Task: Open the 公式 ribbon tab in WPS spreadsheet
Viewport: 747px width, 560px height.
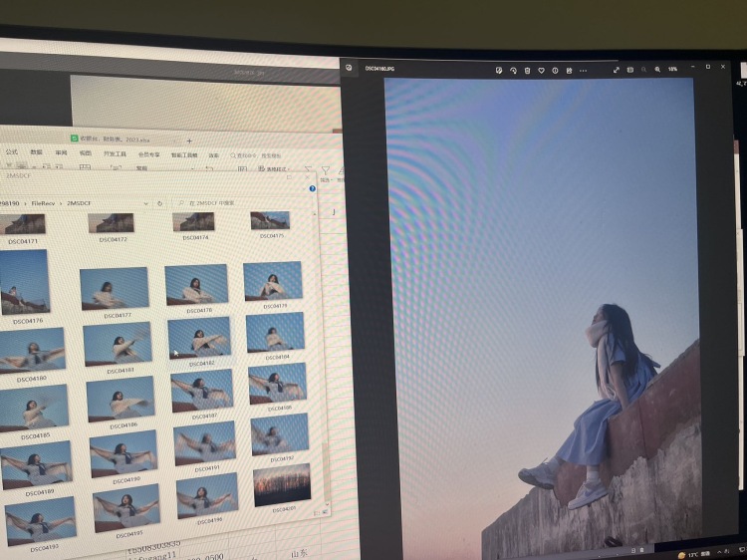Action: (x=11, y=152)
